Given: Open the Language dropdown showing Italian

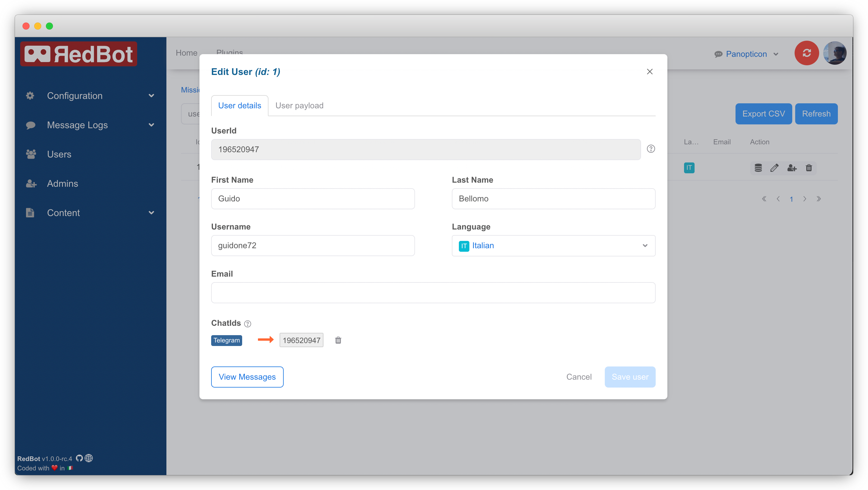Looking at the screenshot, I should pyautogui.click(x=553, y=246).
